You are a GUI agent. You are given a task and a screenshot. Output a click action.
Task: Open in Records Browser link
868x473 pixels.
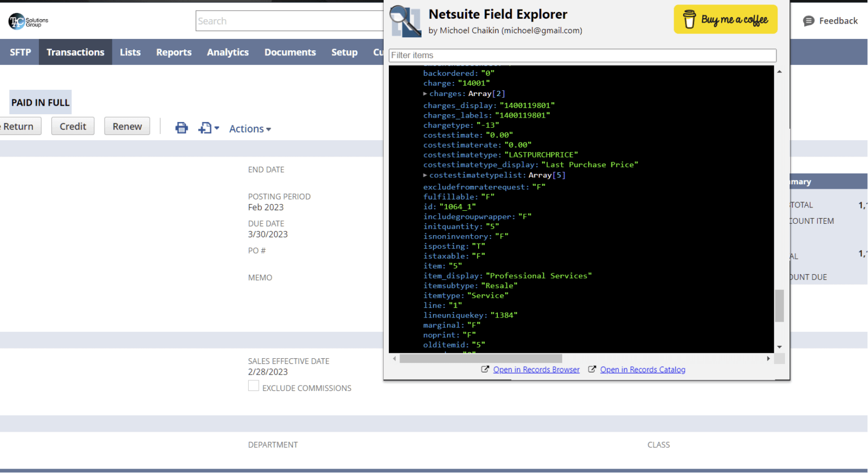(x=536, y=370)
